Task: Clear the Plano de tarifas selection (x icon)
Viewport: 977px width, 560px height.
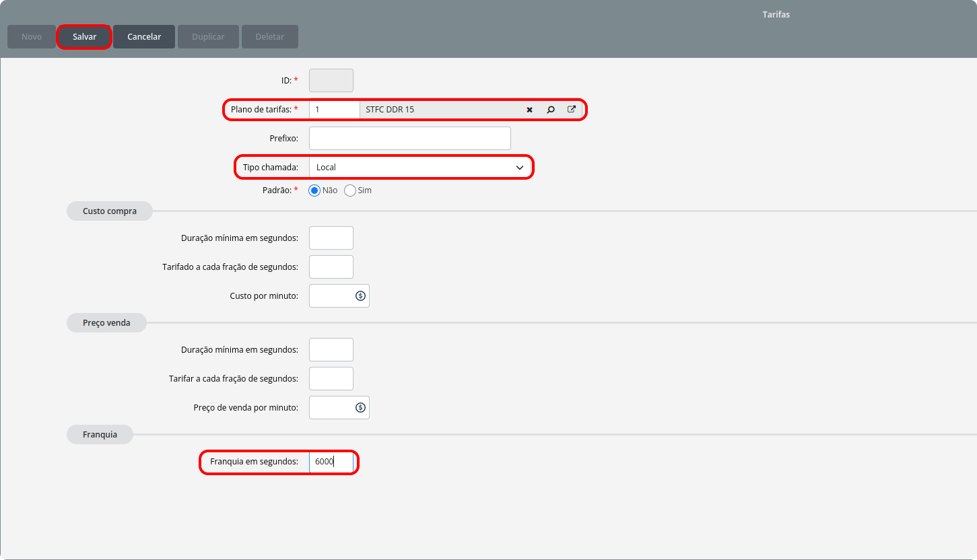Action: click(x=530, y=110)
